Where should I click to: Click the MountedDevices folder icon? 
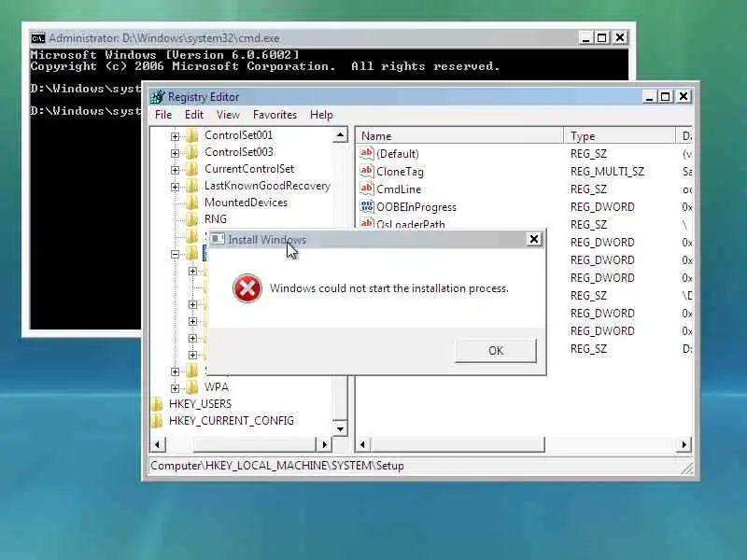(191, 203)
